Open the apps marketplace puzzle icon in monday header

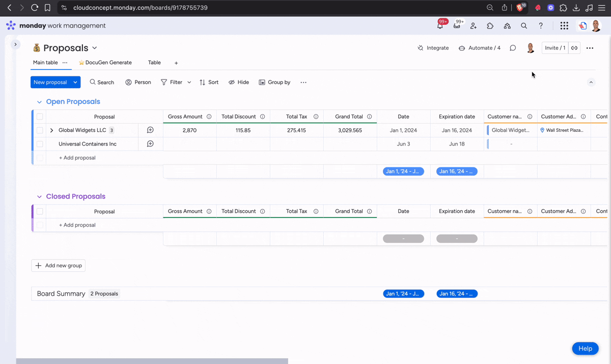tap(490, 25)
